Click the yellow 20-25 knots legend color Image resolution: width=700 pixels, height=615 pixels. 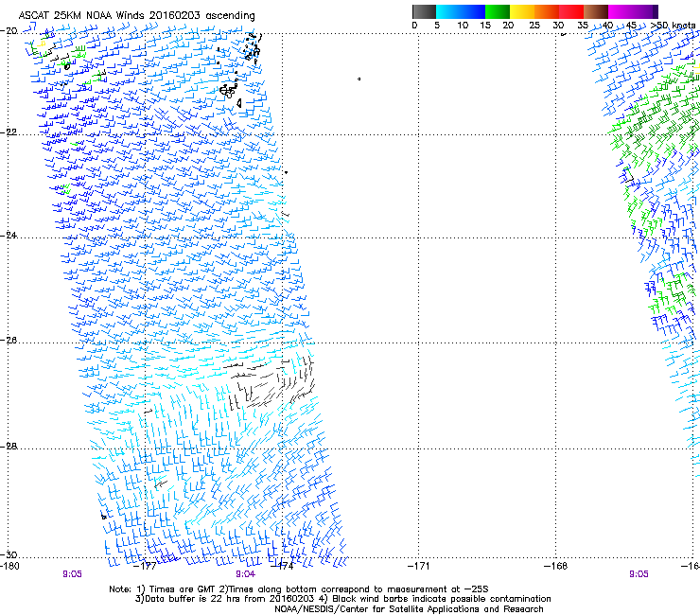(x=521, y=11)
